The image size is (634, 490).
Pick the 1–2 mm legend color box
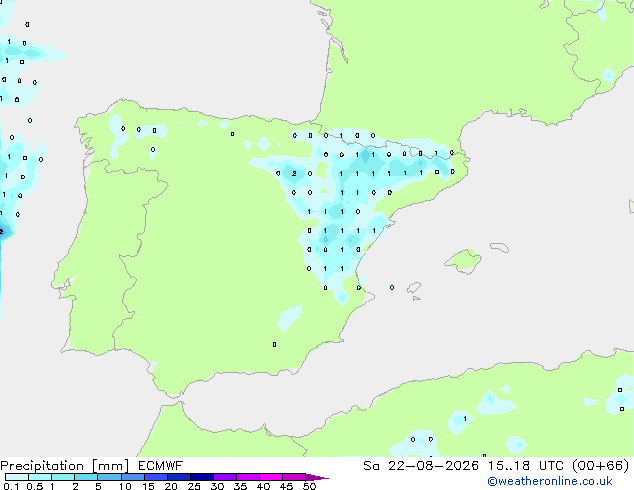pyautogui.click(x=63, y=477)
